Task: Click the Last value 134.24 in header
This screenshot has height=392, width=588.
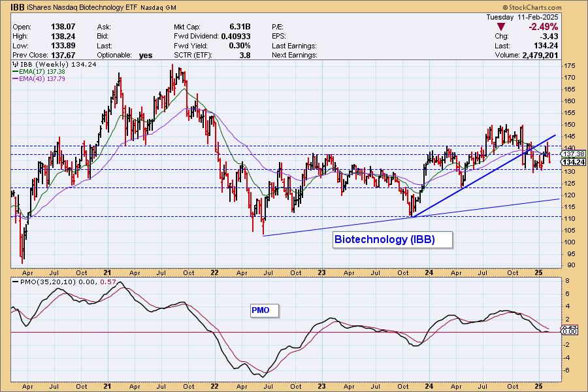Action: [546, 46]
